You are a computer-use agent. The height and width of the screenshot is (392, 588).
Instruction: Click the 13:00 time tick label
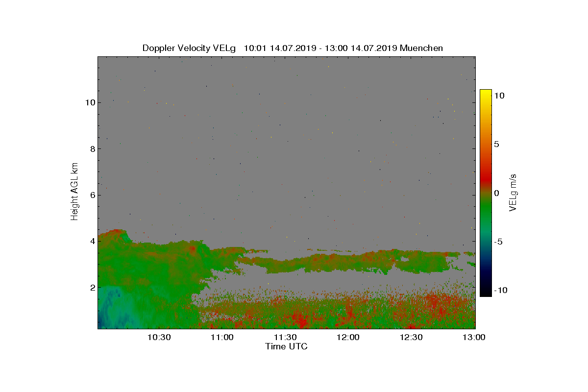click(474, 337)
